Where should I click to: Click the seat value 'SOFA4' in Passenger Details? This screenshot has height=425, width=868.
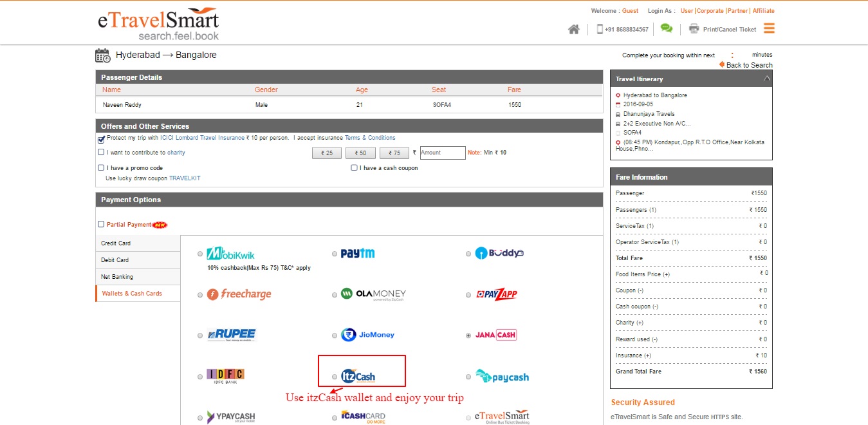442,105
